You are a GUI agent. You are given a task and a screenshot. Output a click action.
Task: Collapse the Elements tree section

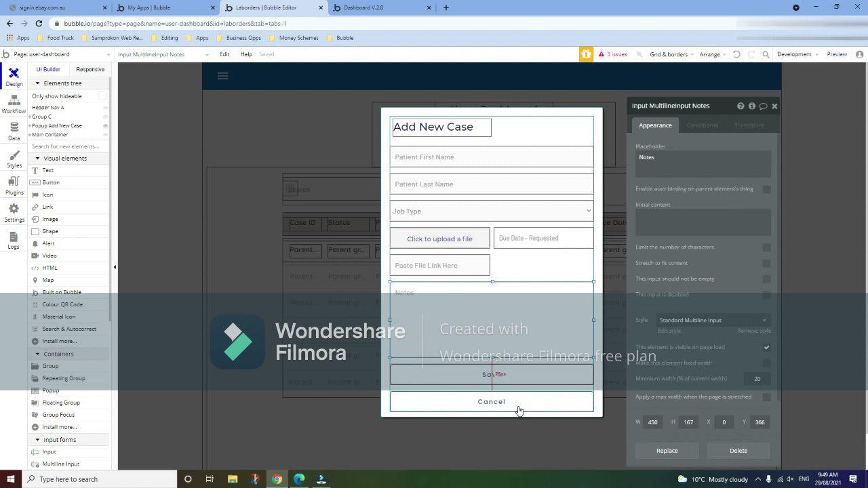tap(37, 83)
